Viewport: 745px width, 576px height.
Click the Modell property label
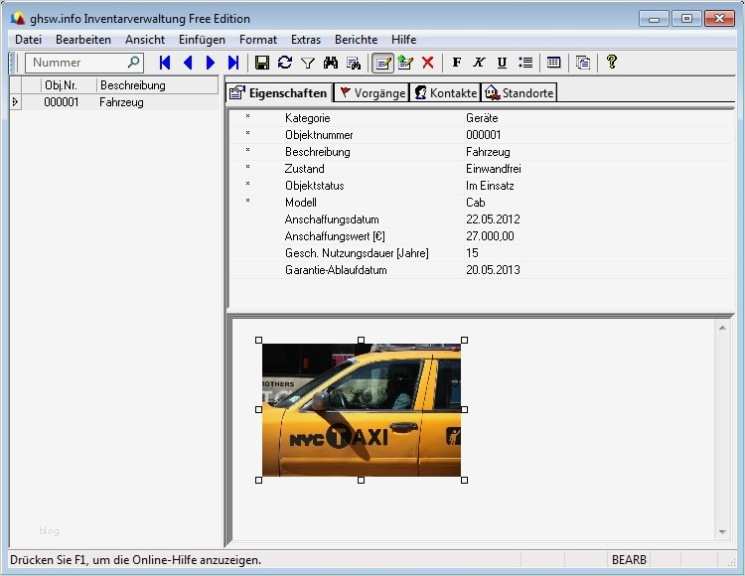tap(301, 202)
